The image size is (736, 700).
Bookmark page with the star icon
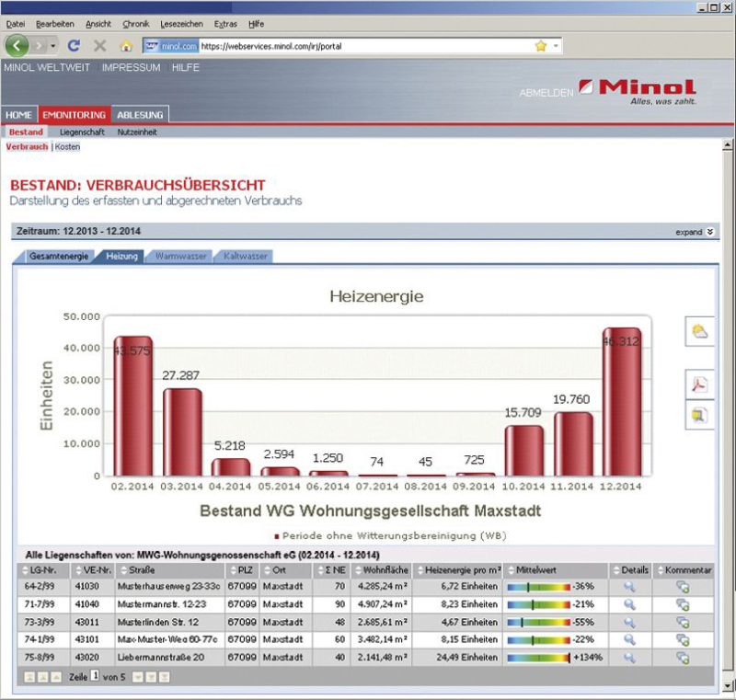[541, 45]
